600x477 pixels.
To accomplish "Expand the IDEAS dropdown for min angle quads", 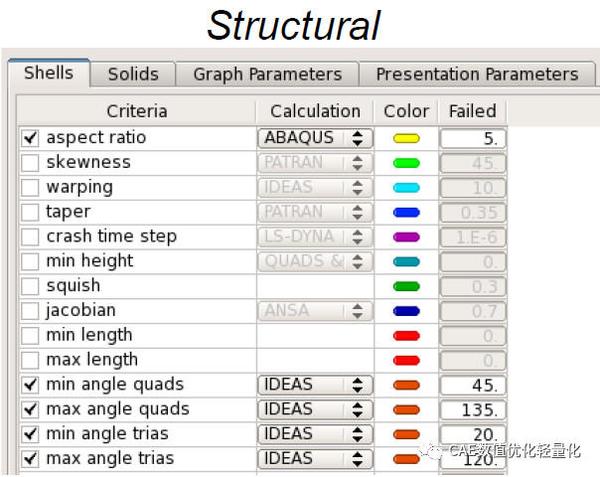I will pos(314,385).
